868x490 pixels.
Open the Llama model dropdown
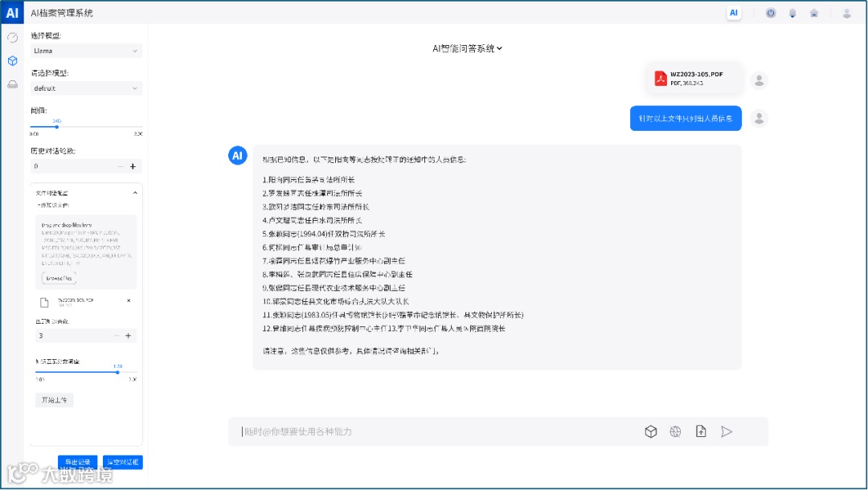pyautogui.click(x=86, y=51)
